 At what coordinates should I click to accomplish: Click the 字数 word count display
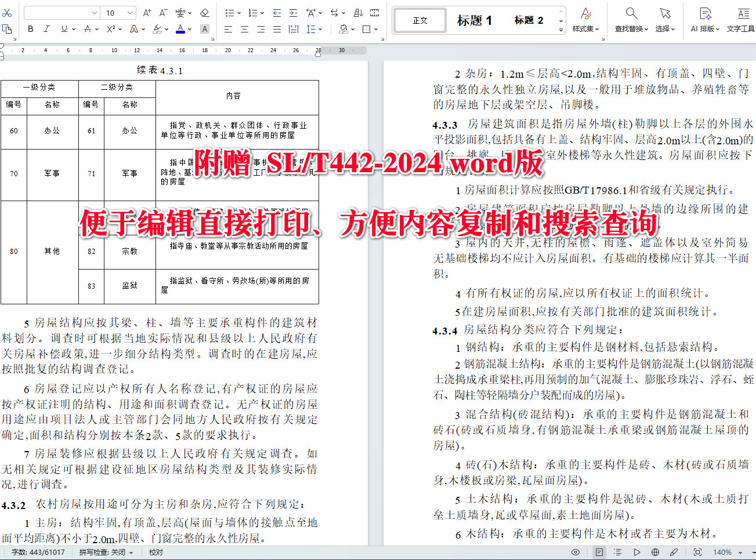pyautogui.click(x=39, y=552)
